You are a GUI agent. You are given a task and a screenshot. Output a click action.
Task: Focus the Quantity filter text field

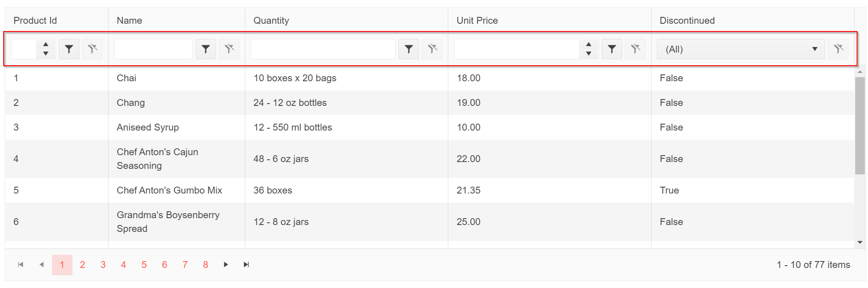pos(323,49)
